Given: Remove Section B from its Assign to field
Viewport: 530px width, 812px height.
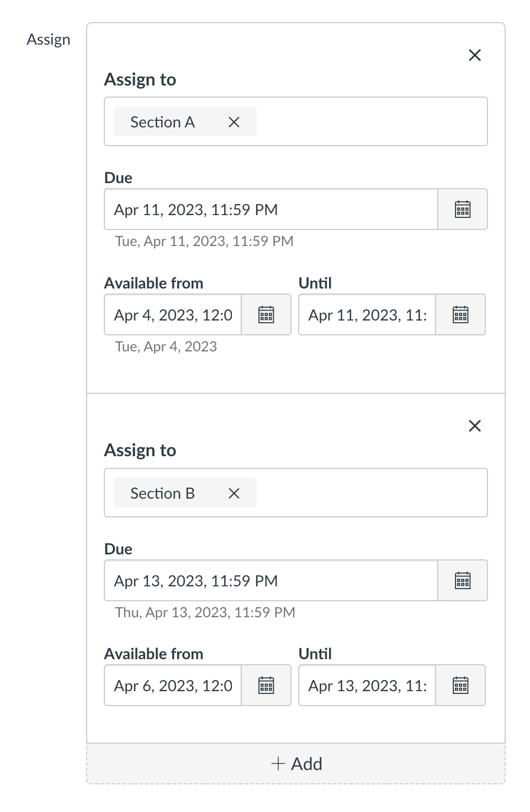Looking at the screenshot, I should 233,493.
